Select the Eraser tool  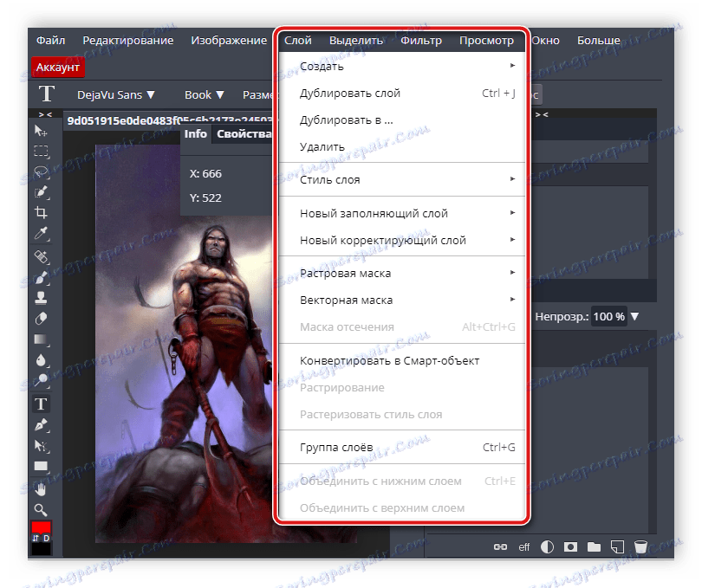[x=42, y=319]
